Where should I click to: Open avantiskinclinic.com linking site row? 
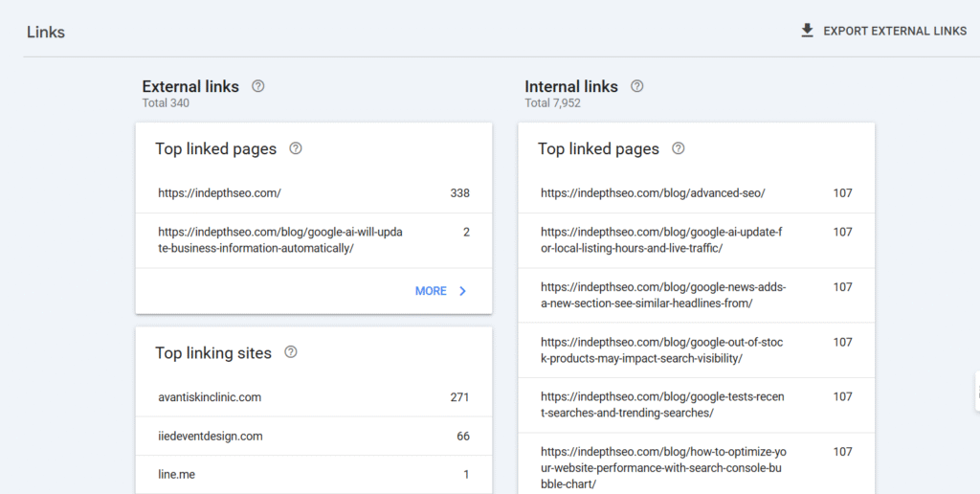(x=314, y=397)
